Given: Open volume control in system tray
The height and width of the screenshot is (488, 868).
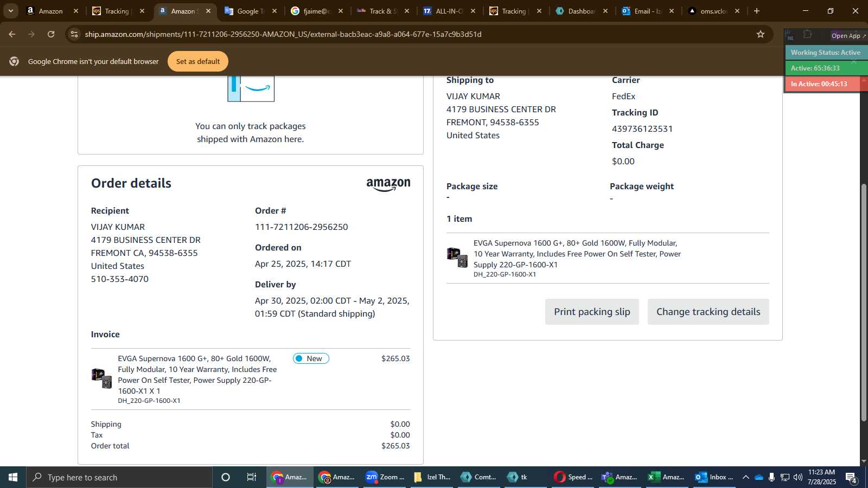Looking at the screenshot, I should point(797,477).
